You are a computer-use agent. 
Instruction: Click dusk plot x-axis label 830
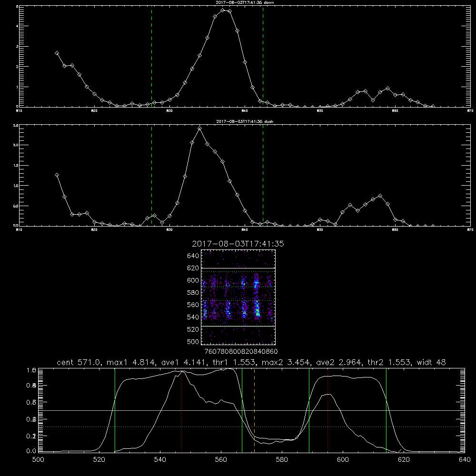(170, 230)
